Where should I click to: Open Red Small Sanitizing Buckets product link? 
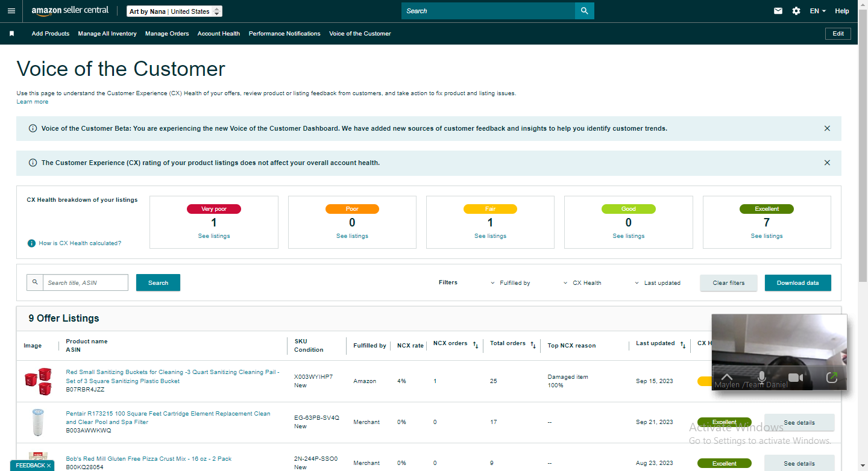(172, 376)
